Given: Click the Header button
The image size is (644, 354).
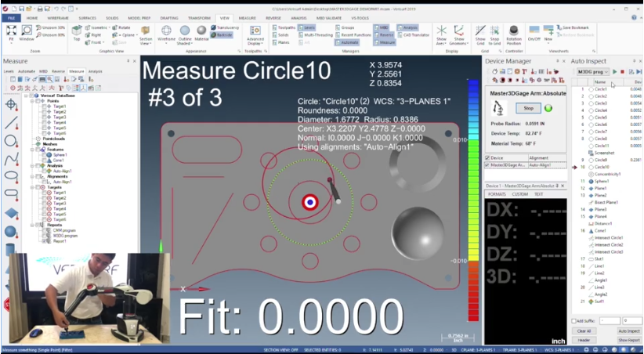Looking at the screenshot, I should coord(584,340).
